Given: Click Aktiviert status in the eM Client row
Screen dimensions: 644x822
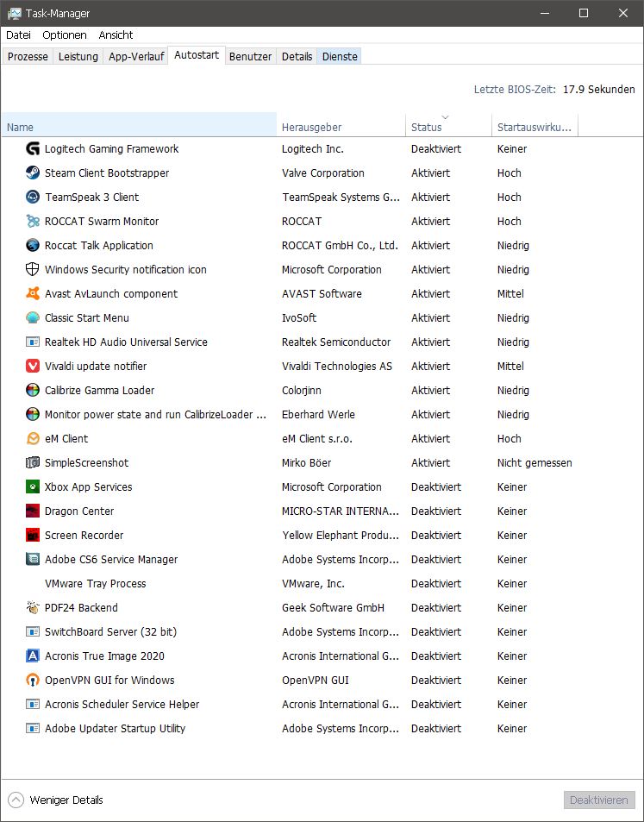Looking at the screenshot, I should click(x=430, y=439).
